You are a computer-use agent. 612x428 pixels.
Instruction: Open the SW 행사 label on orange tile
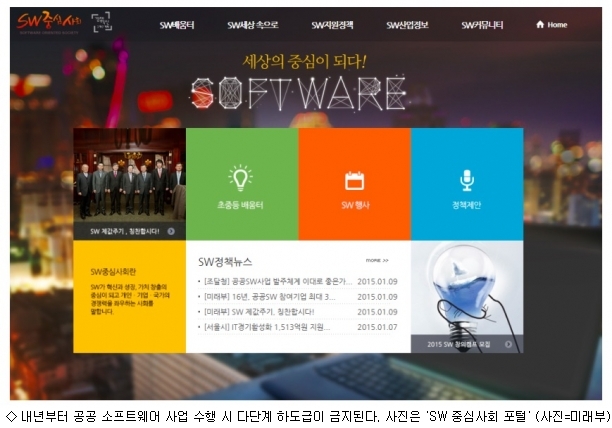355,205
